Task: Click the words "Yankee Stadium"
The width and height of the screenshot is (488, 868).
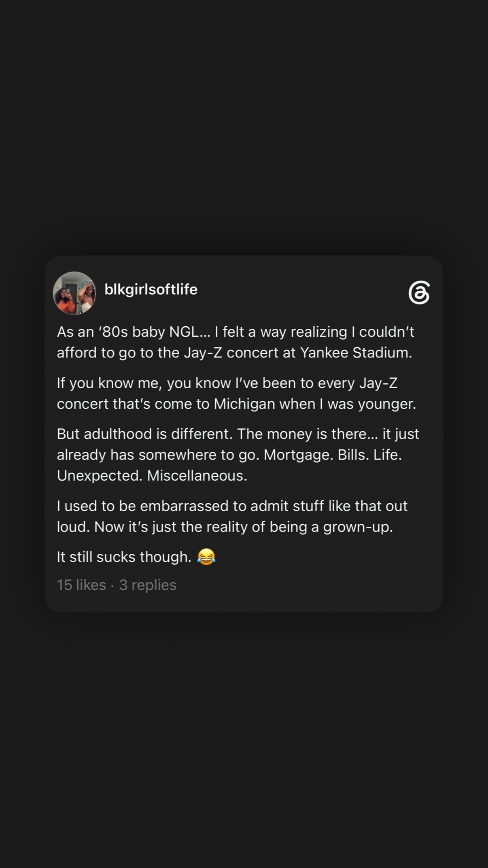Action: click(356, 353)
